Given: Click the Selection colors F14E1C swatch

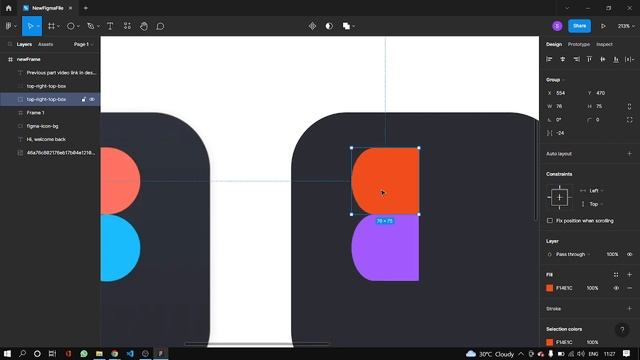Looking at the screenshot, I should pyautogui.click(x=550, y=342).
